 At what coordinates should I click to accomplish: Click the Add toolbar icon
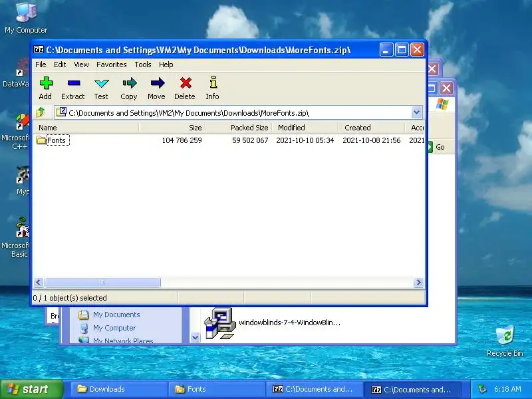coord(45,88)
